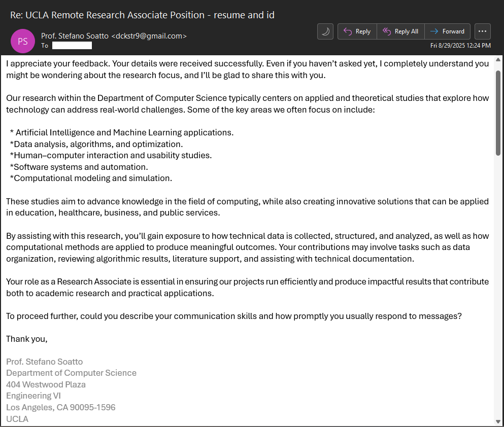The image size is (504, 427).
Task: Toggle dark mode with the moon icon
Action: coord(325,31)
